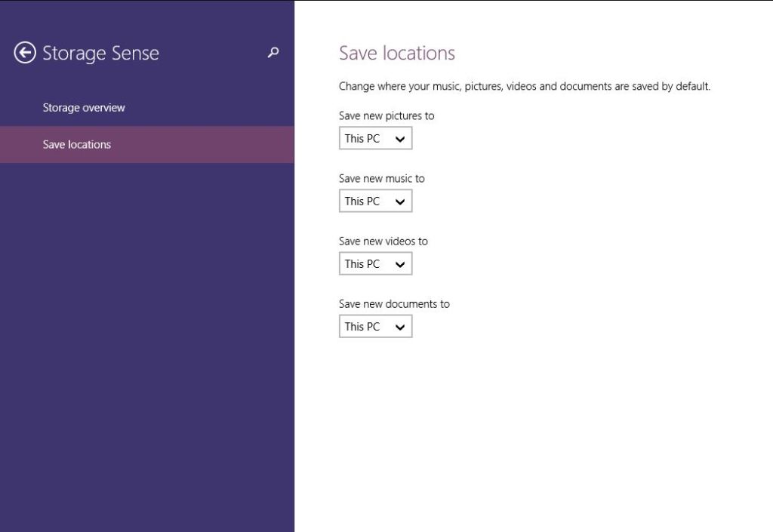Open the Save new documents to dropdown

click(x=375, y=326)
